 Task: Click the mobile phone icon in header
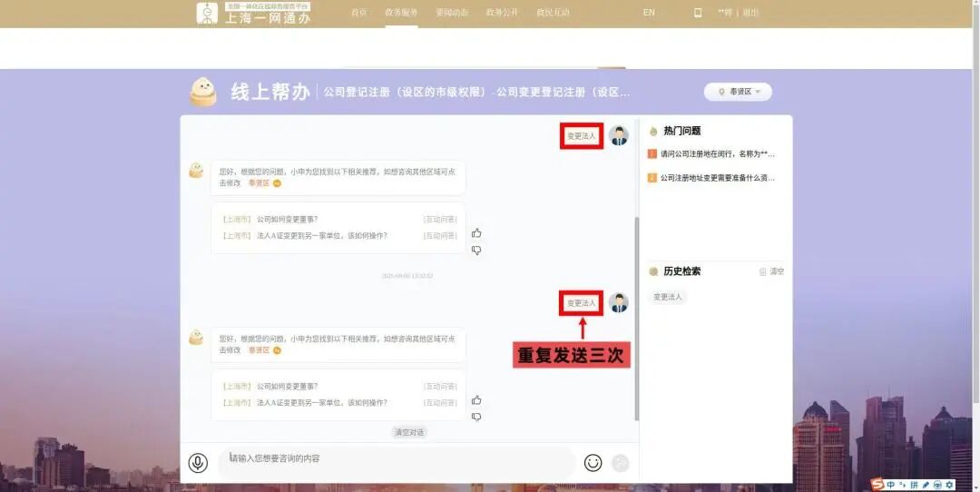click(698, 13)
